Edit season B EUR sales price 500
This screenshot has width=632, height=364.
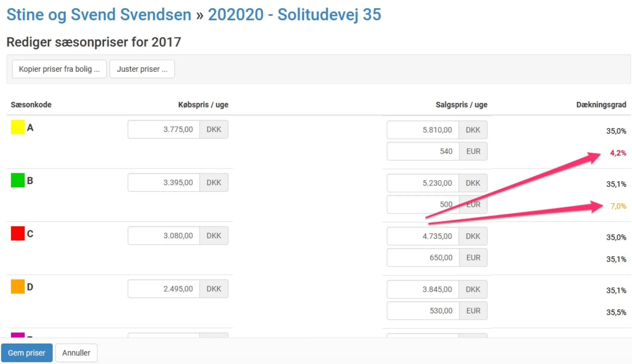point(423,204)
